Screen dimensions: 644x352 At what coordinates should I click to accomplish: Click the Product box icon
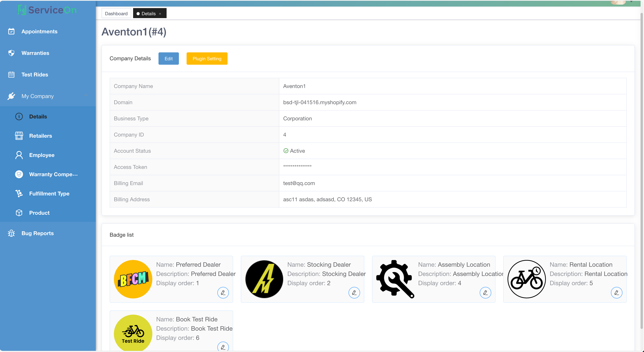point(19,213)
